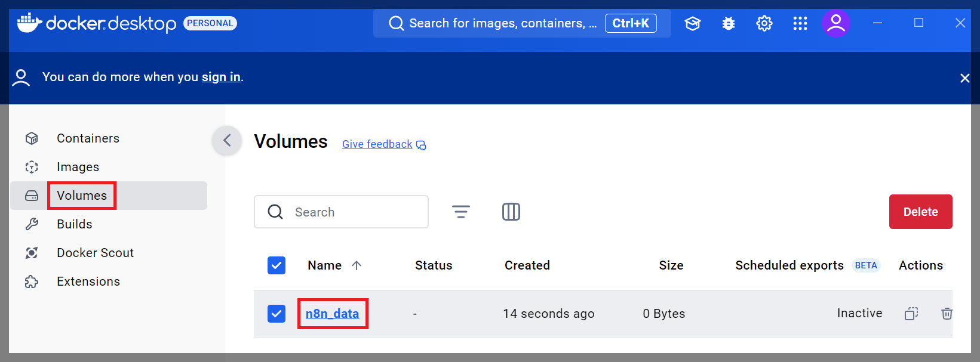Click the PERSONAL plan badge
Viewport: 980px width, 362px height.
pyautogui.click(x=210, y=23)
